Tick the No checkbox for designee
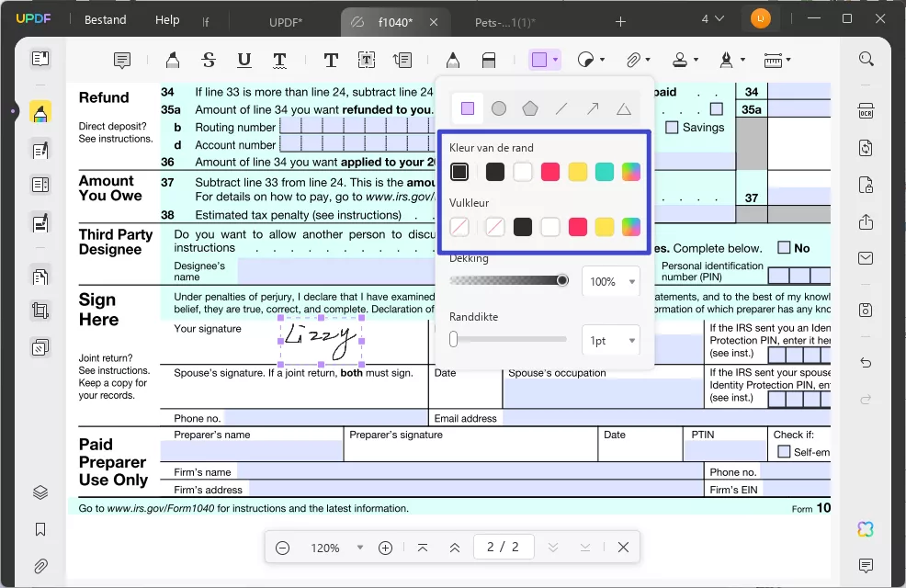This screenshot has height=588, width=906. [784, 248]
